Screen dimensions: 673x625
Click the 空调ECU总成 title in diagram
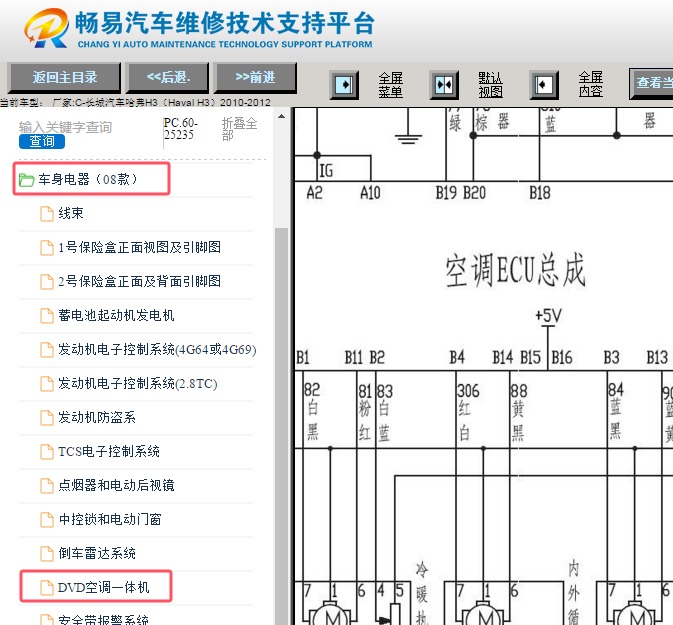[x=515, y=270]
